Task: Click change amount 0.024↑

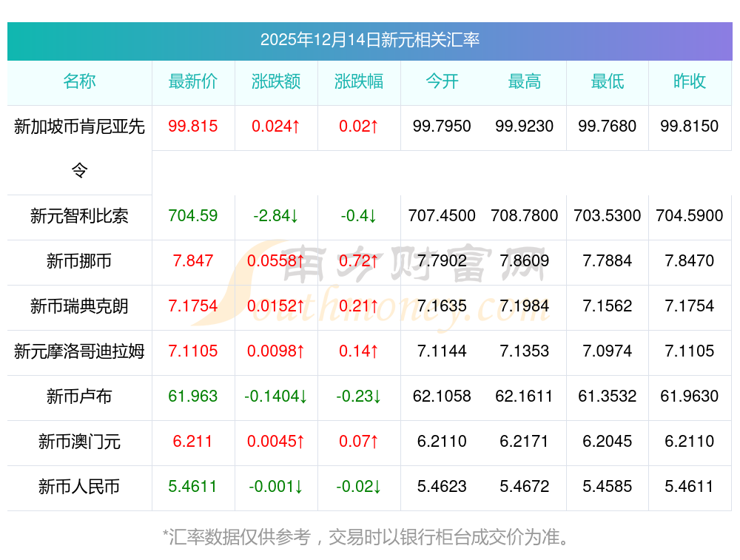Action: [276, 126]
